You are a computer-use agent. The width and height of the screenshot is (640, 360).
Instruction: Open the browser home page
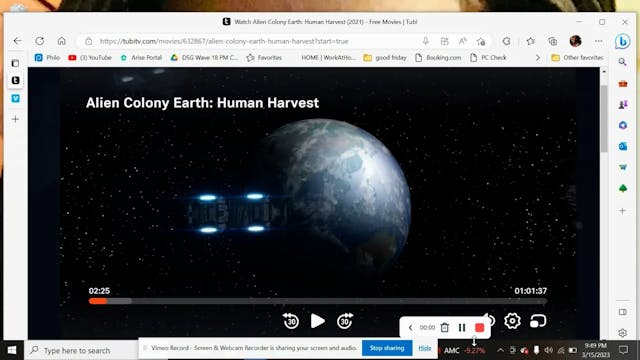tap(62, 41)
